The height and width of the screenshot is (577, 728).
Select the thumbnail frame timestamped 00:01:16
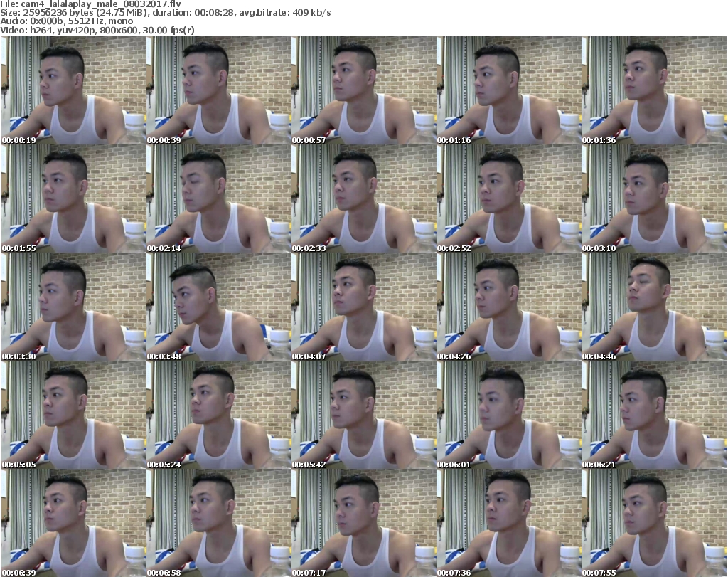pyautogui.click(x=509, y=90)
